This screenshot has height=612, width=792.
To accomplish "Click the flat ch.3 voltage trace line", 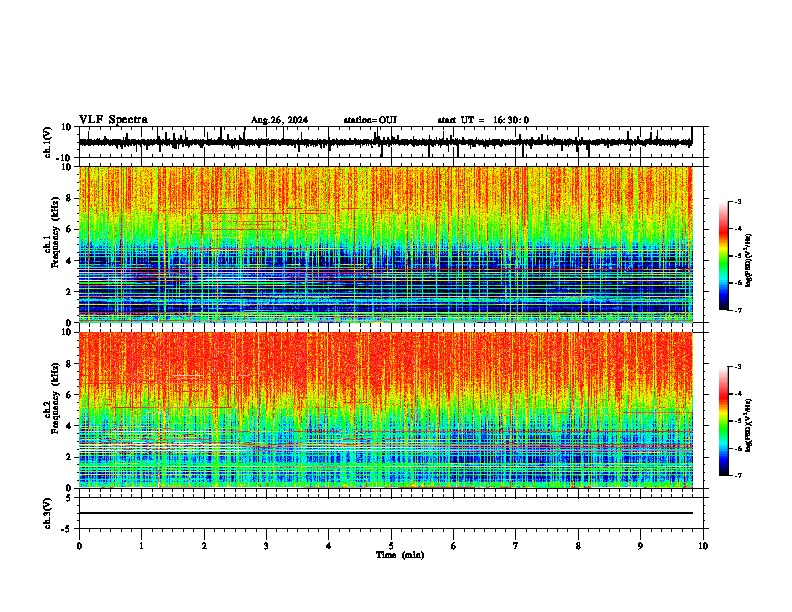I will coord(386,513).
